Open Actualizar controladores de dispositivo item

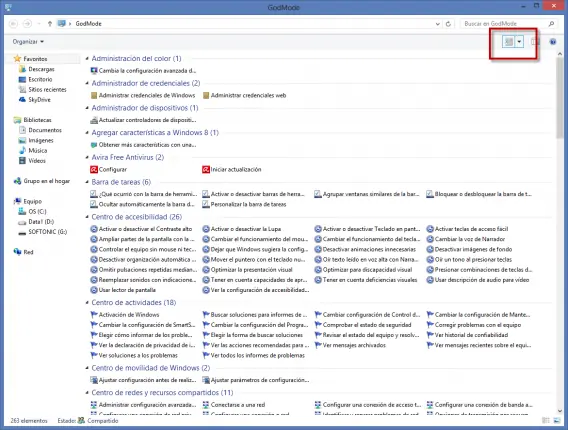coord(143,120)
